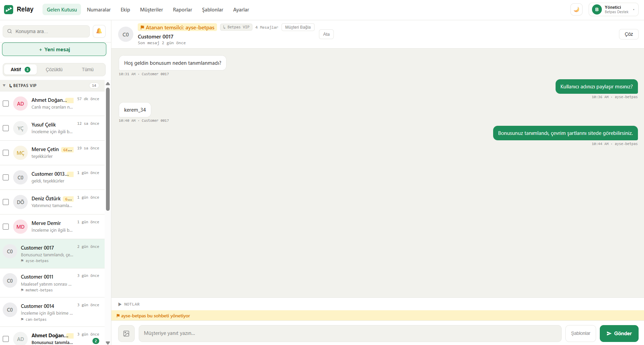Click Merve Demir's MD avatar

pos(20,227)
